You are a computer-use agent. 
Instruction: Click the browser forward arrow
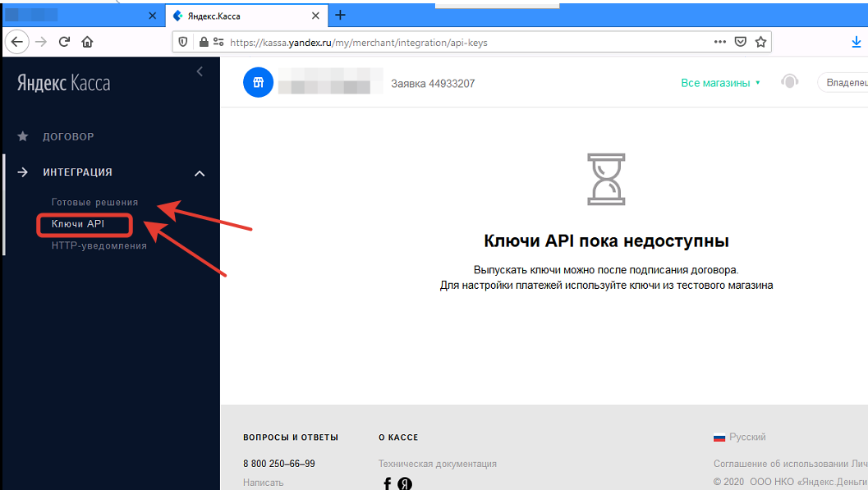pos(41,42)
